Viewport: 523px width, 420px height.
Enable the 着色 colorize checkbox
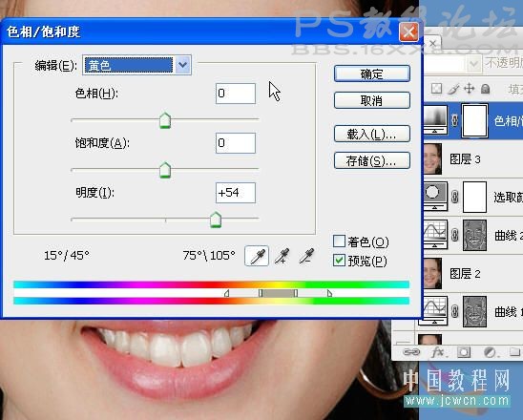click(x=339, y=241)
